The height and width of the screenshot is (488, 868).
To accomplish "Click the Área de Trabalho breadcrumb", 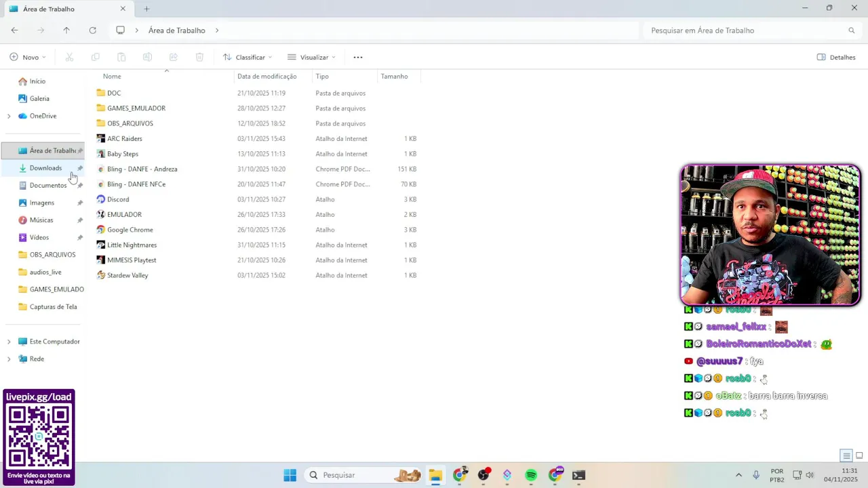I will [176, 30].
